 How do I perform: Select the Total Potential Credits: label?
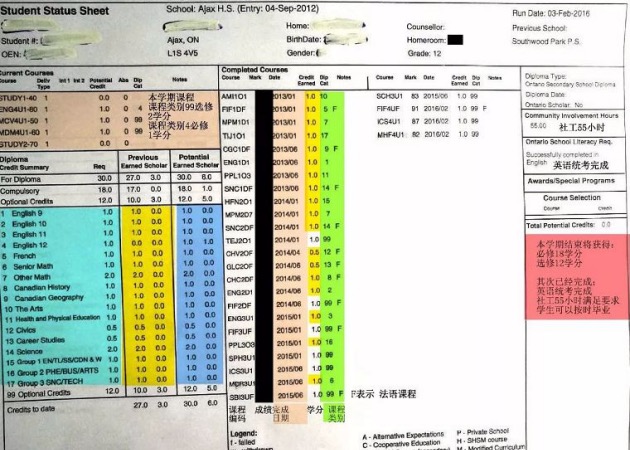[560, 225]
